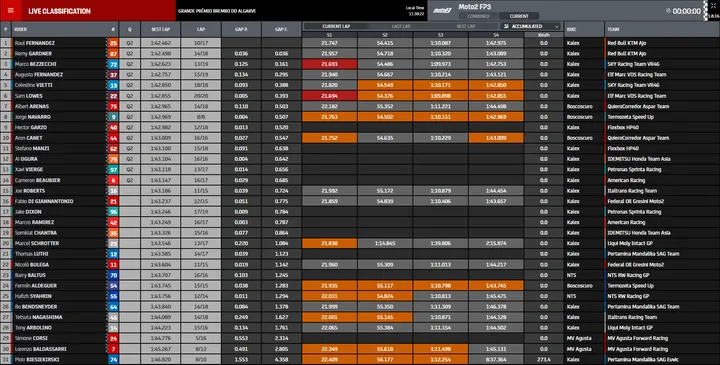Click the Bike column header

[584, 29]
